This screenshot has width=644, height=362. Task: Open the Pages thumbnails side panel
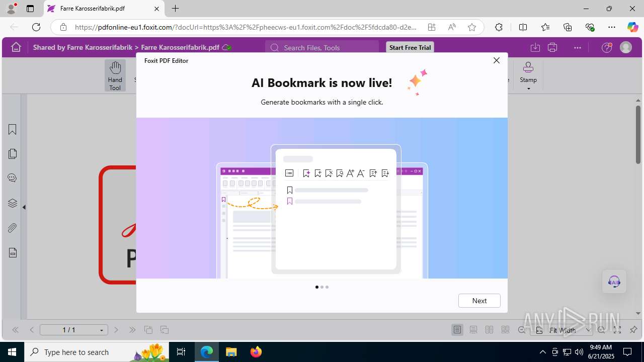point(13,154)
